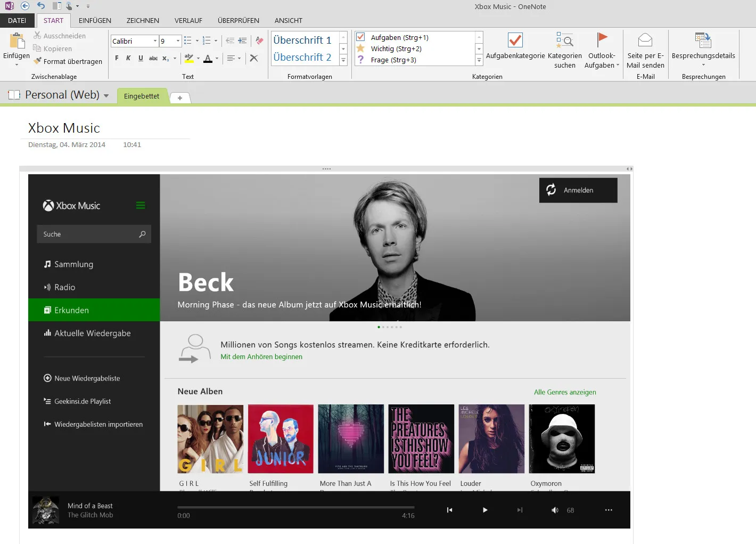Open the ANSICHT ribbon tab
Screen dimensions: 756x544
click(289, 20)
